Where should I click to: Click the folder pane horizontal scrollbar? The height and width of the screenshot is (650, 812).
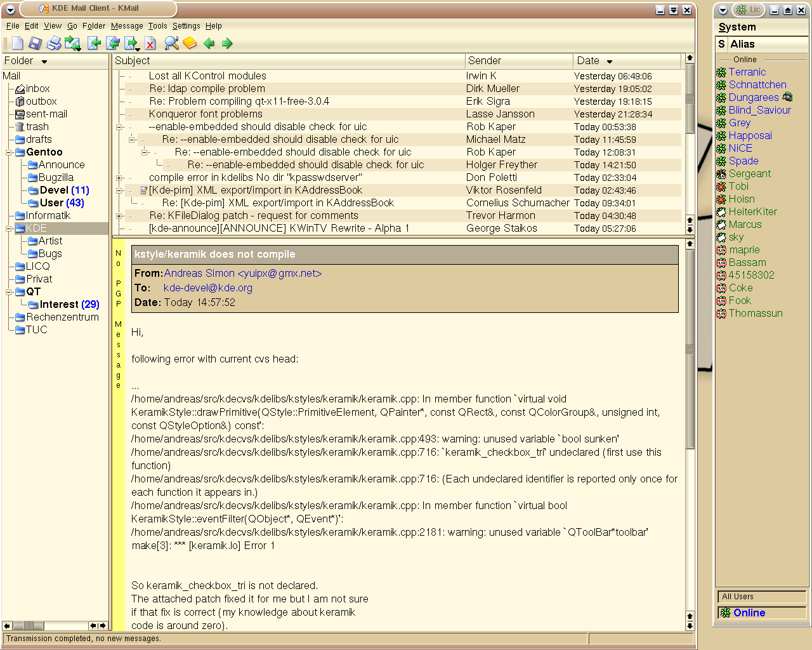click(x=55, y=626)
